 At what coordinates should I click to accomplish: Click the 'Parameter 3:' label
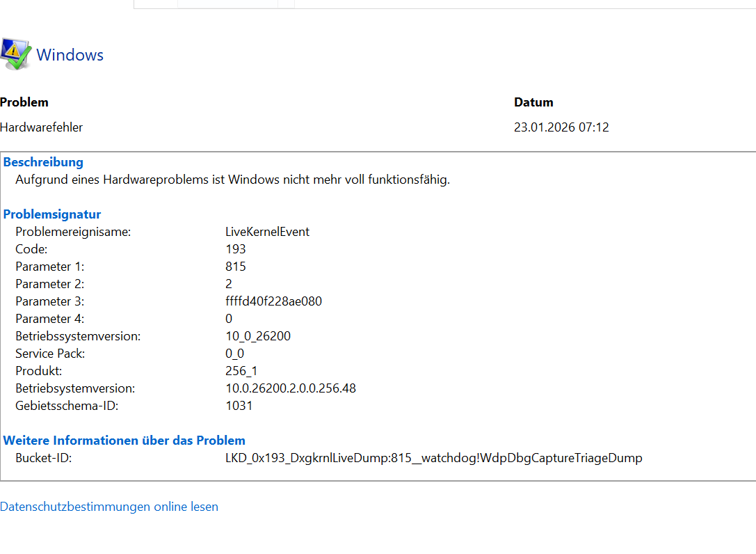(x=49, y=301)
